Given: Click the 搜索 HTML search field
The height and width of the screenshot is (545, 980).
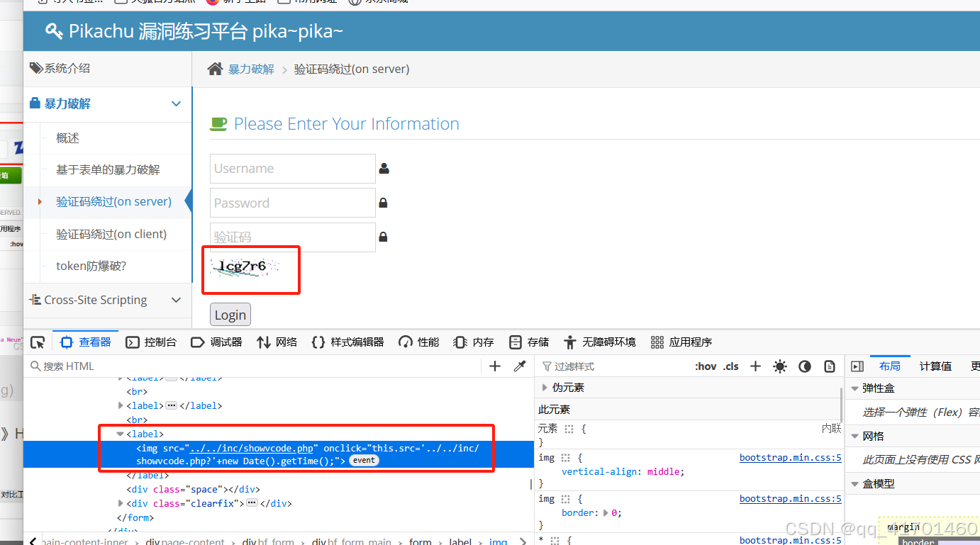Looking at the screenshot, I should (255, 366).
